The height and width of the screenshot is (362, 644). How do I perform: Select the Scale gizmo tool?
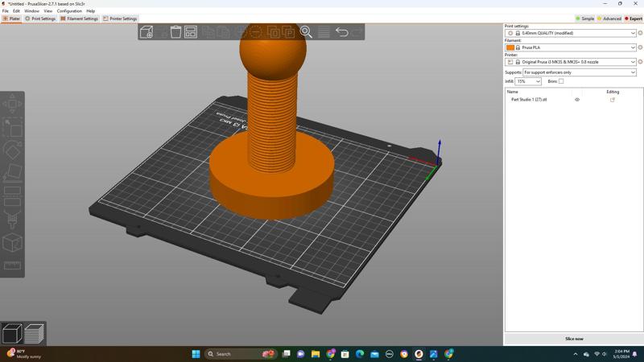12,127
